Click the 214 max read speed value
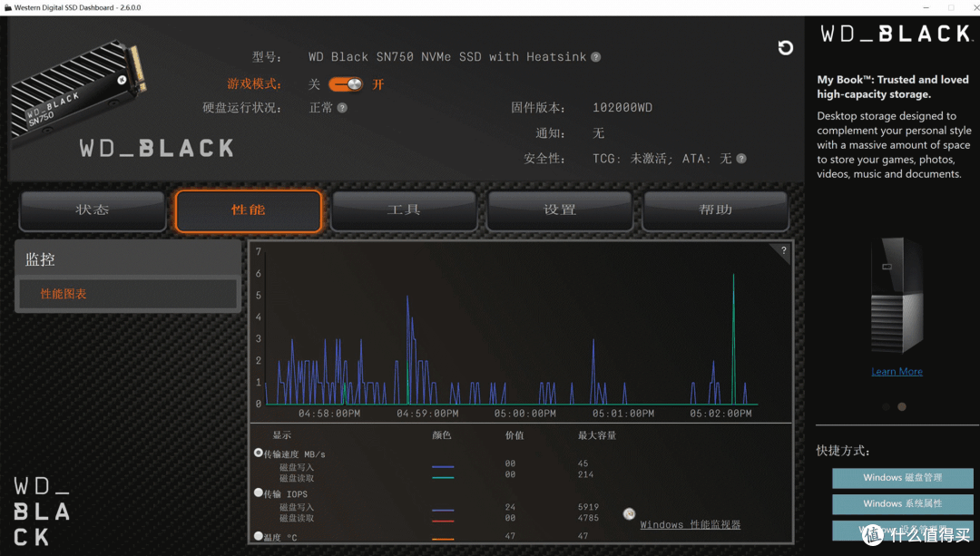Image resolution: width=980 pixels, height=556 pixels. [x=585, y=474]
